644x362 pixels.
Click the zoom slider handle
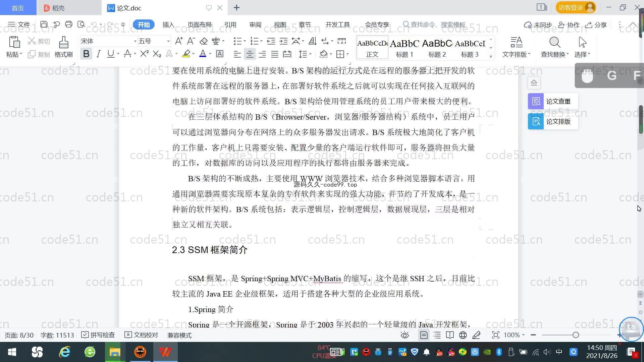(576, 335)
